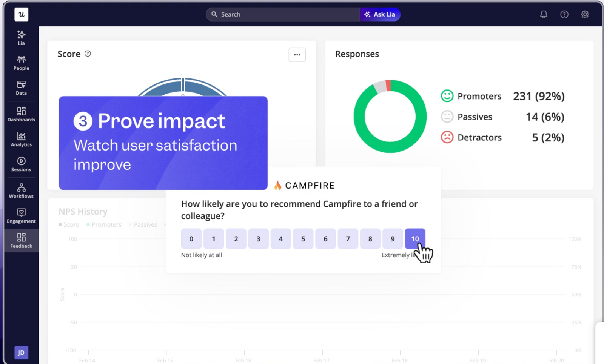Select rating 5 in the survey

[303, 239]
